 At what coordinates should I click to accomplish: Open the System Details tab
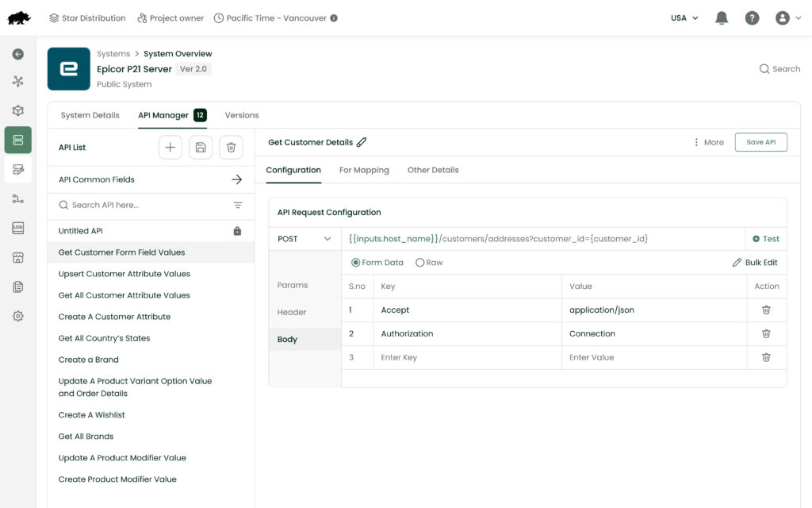point(90,115)
